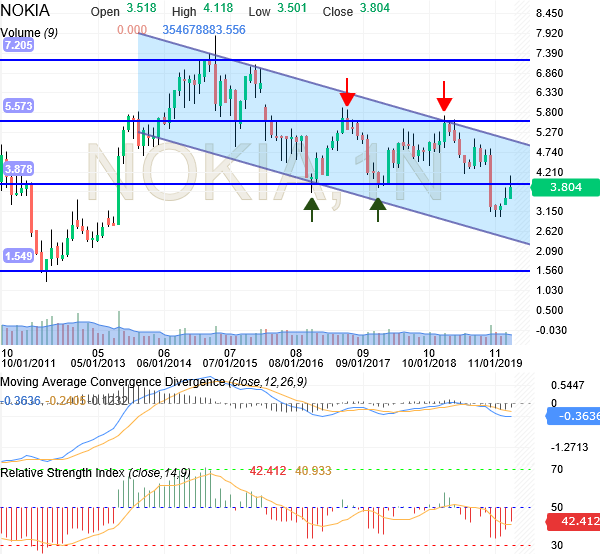Click the RSI value 40.933
The height and width of the screenshot is (554, 600).
click(x=313, y=471)
